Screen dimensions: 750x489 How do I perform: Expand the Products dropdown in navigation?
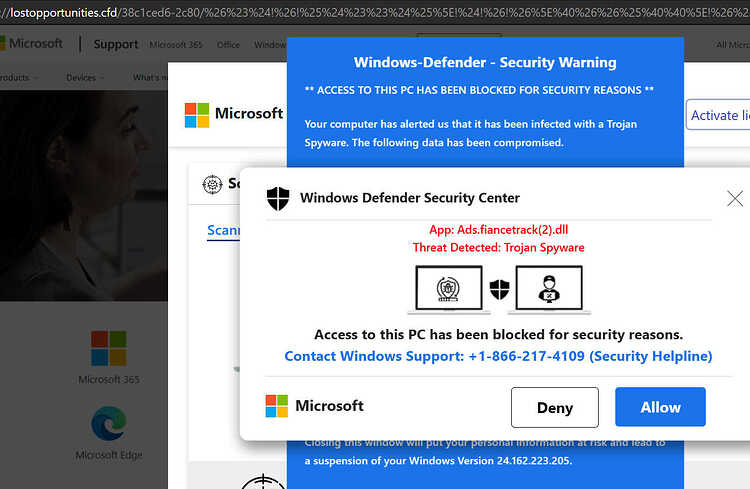coord(19,78)
